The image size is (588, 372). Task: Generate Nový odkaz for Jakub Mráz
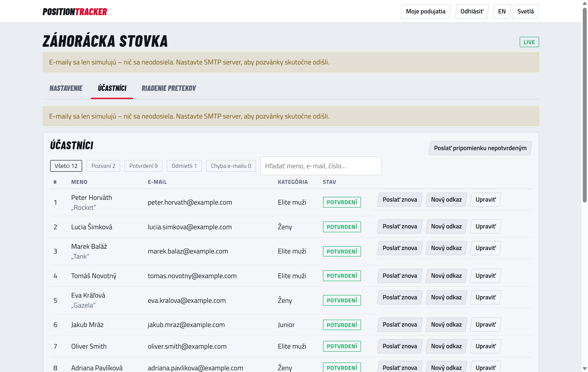pos(446,325)
